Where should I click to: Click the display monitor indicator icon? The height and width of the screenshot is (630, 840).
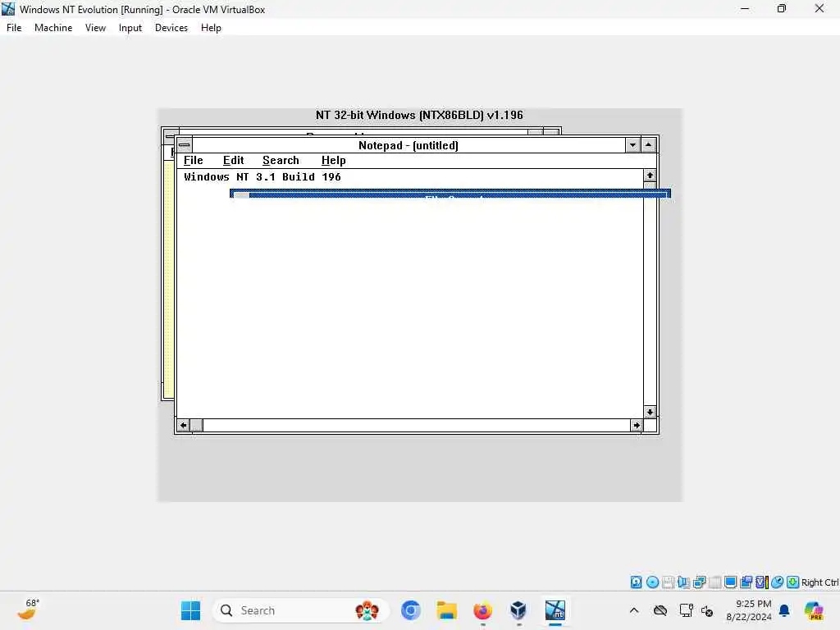[730, 582]
